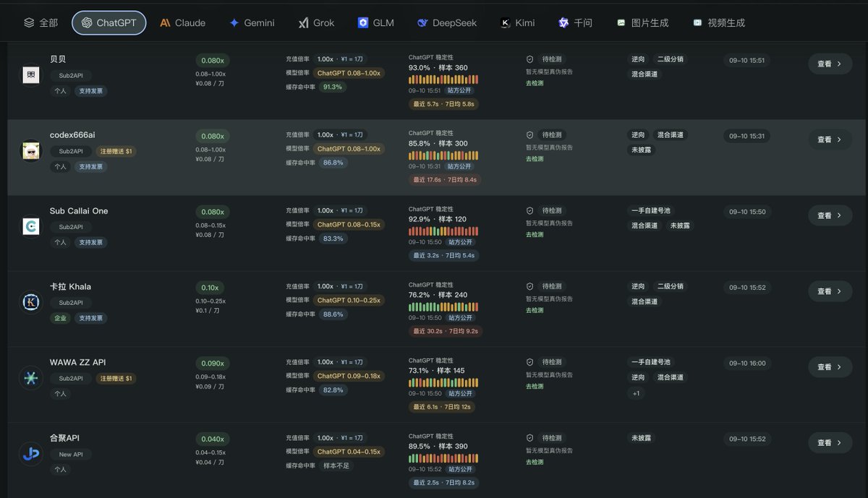Image resolution: width=868 pixels, height=498 pixels.
Task: Click the ChatGPT 0.04–0.15x badge
Action: 349,452
